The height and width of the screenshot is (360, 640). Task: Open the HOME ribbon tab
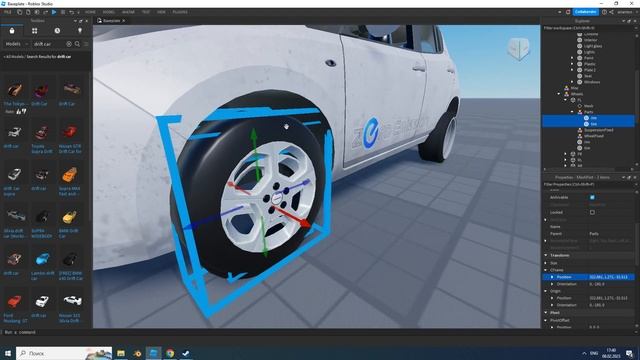90,12
